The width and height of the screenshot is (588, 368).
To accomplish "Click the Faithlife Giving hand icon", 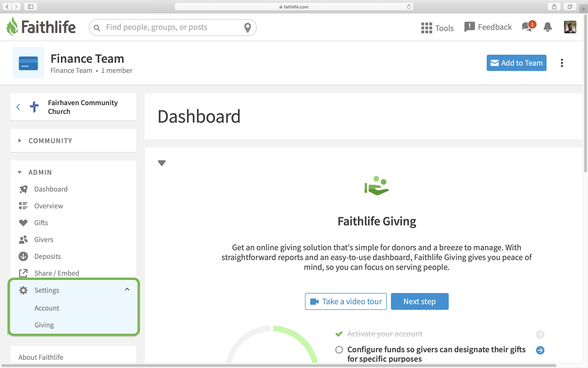I will (377, 185).
